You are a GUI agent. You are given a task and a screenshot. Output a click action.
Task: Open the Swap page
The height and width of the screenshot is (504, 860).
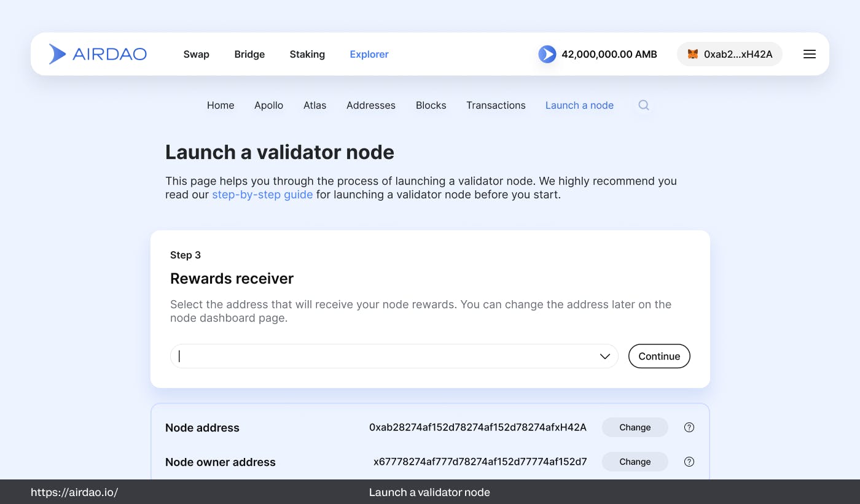coord(197,54)
